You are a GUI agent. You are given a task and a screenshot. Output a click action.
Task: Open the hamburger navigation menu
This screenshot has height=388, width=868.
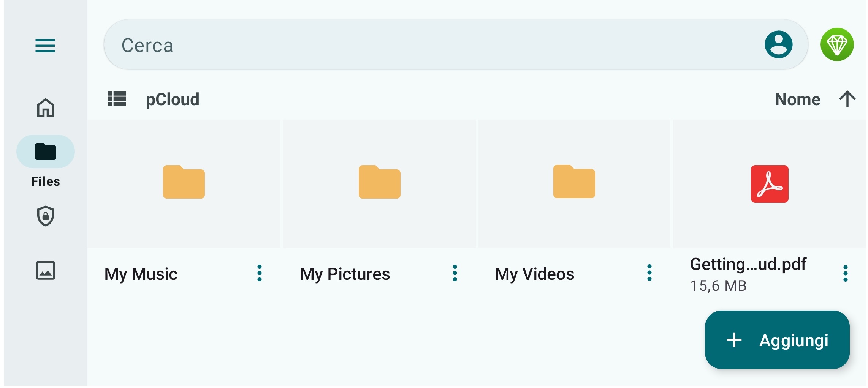[x=45, y=46]
